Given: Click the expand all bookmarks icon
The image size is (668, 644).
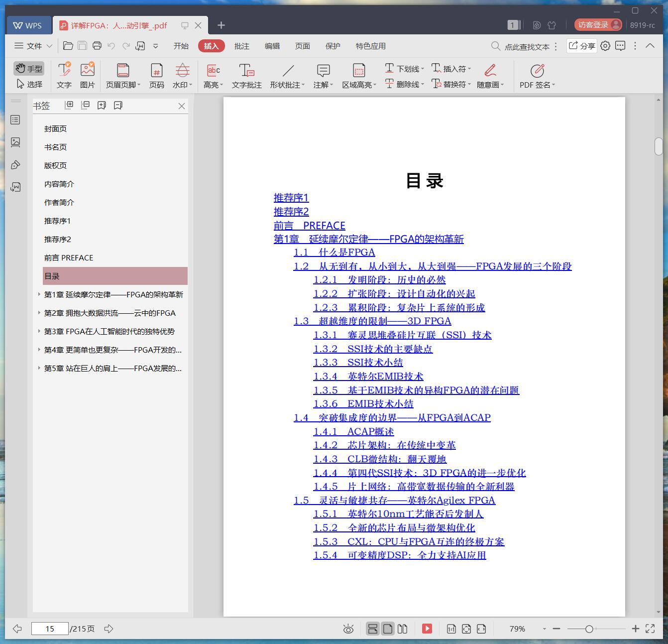Looking at the screenshot, I should tap(69, 105).
